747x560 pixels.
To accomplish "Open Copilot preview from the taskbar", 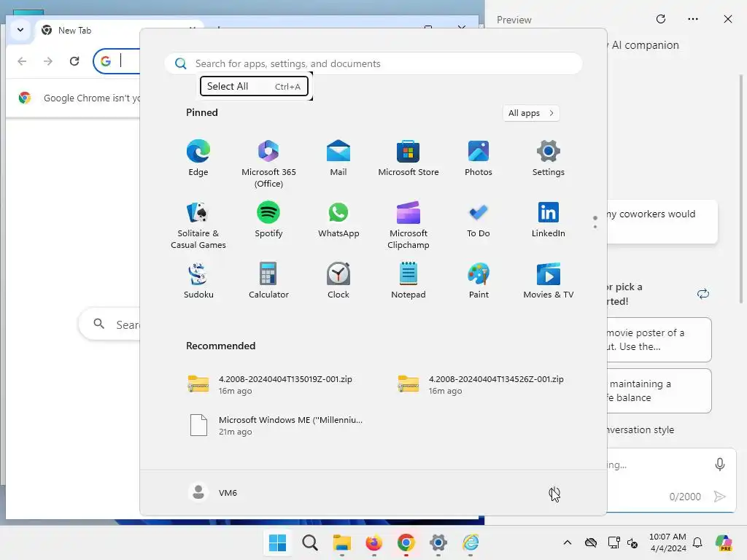I will coord(724,542).
